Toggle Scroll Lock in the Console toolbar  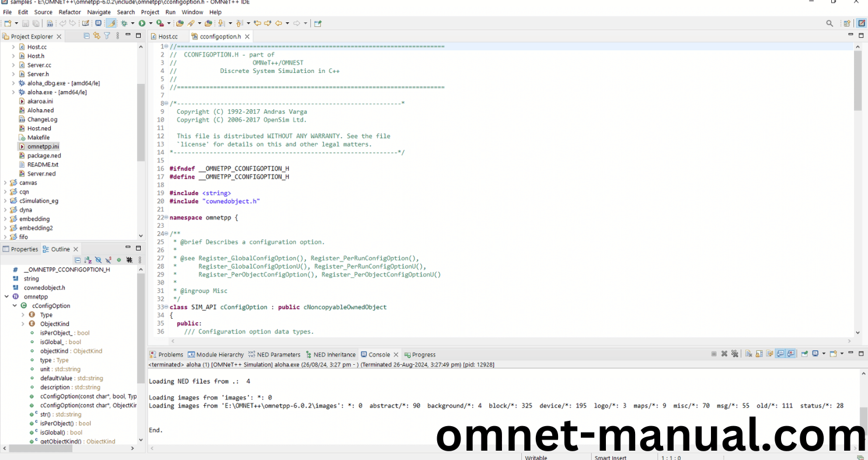[759, 354]
